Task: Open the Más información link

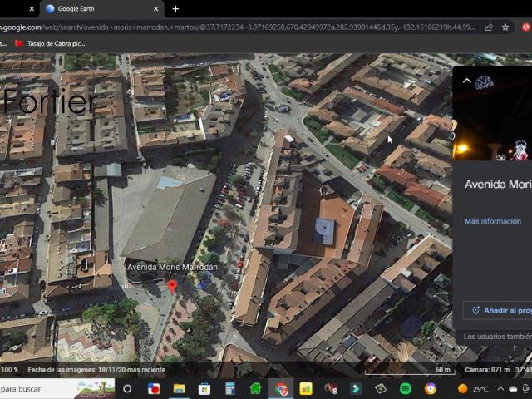Action: tap(492, 221)
